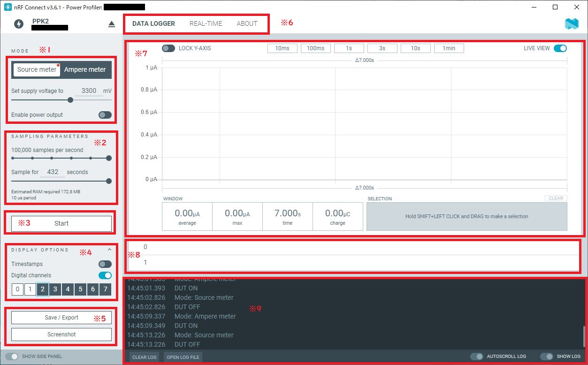Viewport: 588px width, 365px height.
Task: Click the eject device icon
Action: coord(111,24)
